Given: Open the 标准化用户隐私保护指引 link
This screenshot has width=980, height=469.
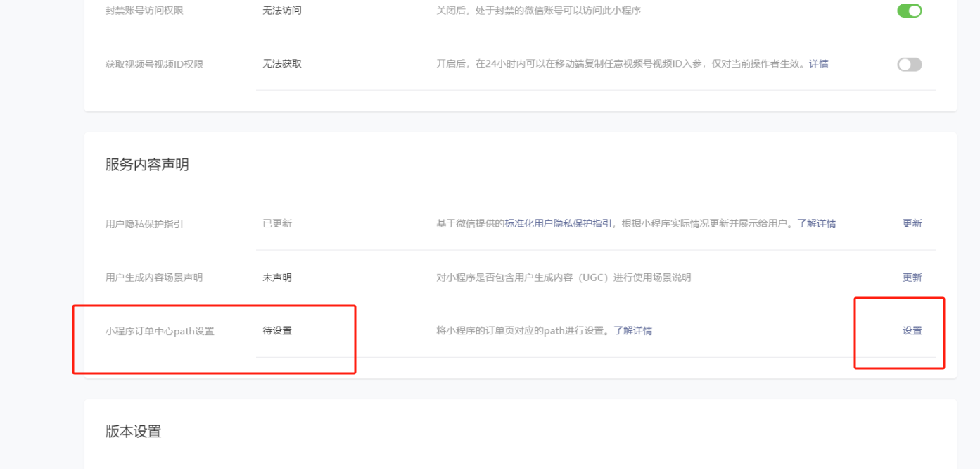Looking at the screenshot, I should point(558,224).
